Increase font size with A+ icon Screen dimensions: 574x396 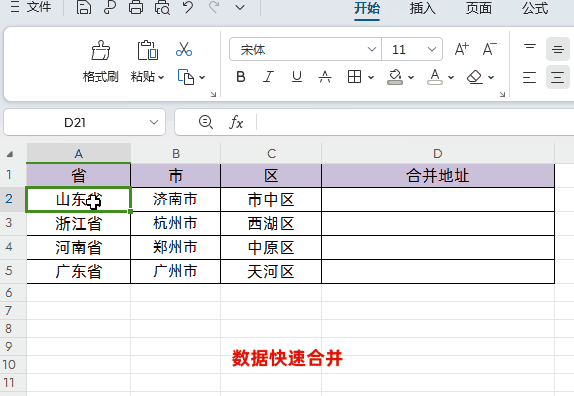tap(461, 49)
